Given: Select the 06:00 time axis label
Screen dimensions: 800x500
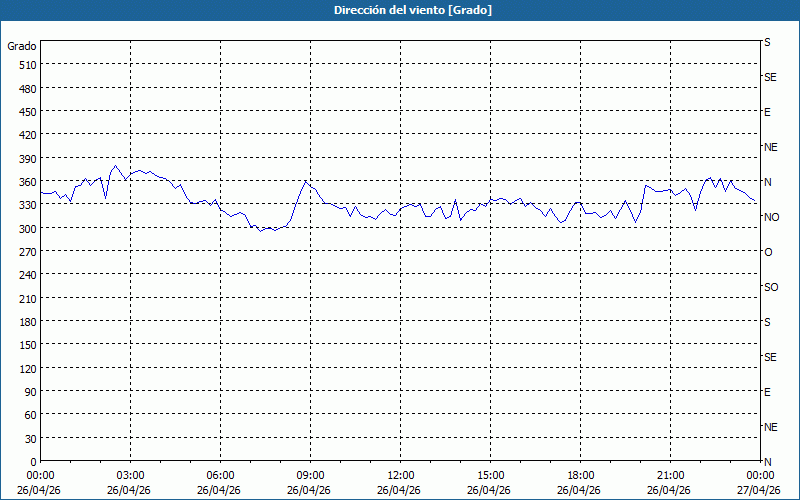Looking at the screenshot, I should 220,475.
